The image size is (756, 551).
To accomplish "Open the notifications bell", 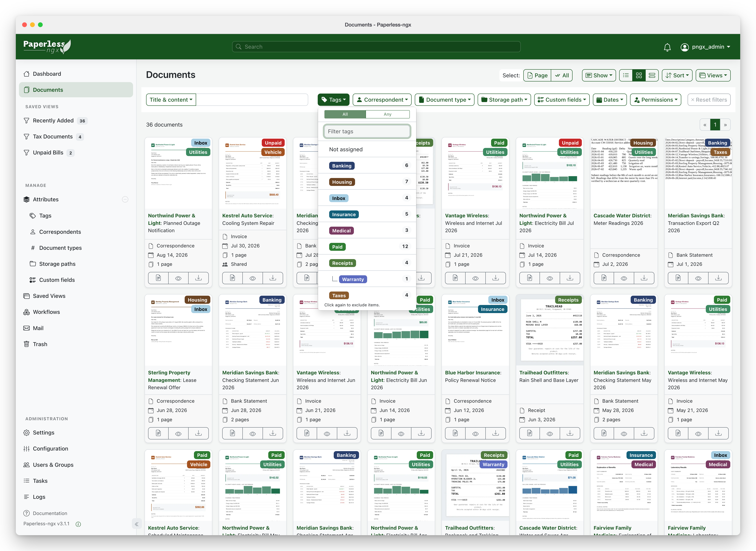I will (x=667, y=47).
